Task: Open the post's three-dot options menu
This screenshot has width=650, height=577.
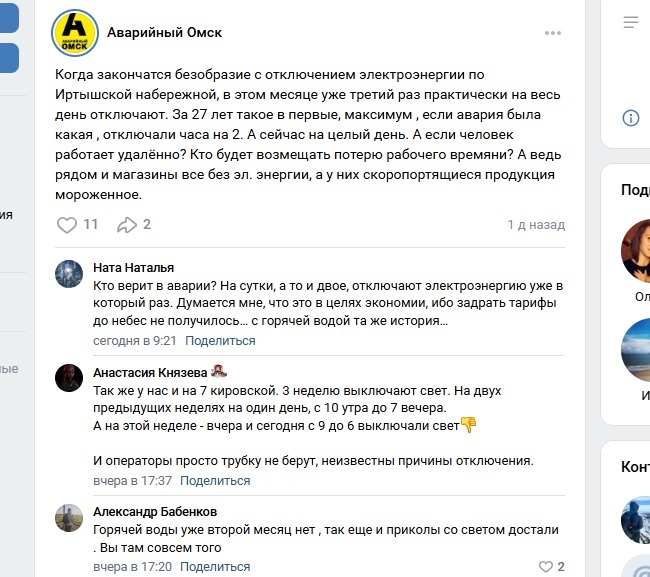Action: click(553, 33)
